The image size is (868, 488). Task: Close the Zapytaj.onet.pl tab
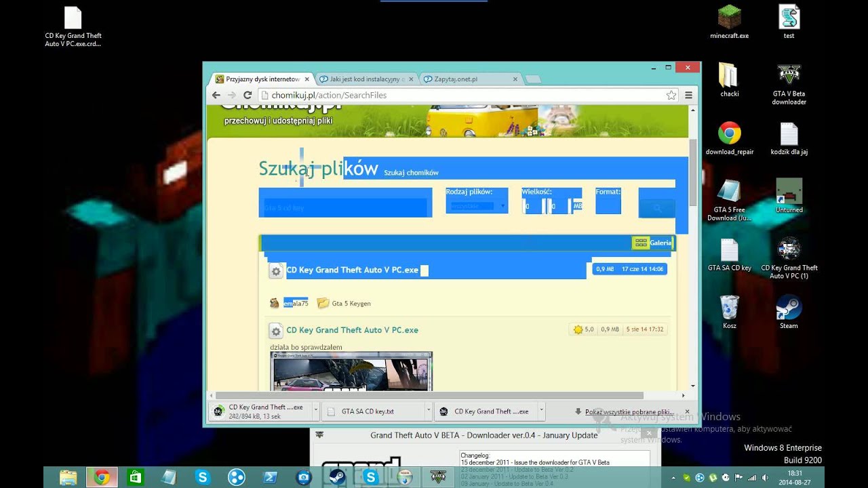(515, 79)
